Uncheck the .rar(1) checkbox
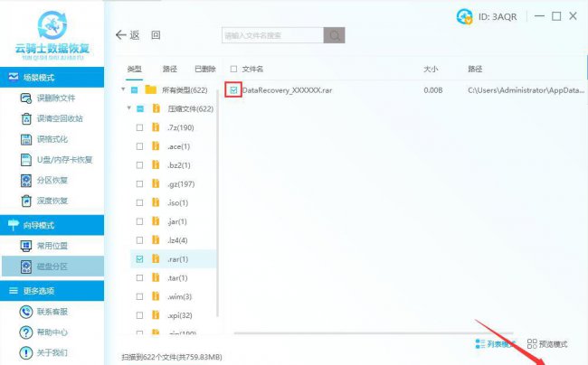588x365 pixels. [x=139, y=258]
